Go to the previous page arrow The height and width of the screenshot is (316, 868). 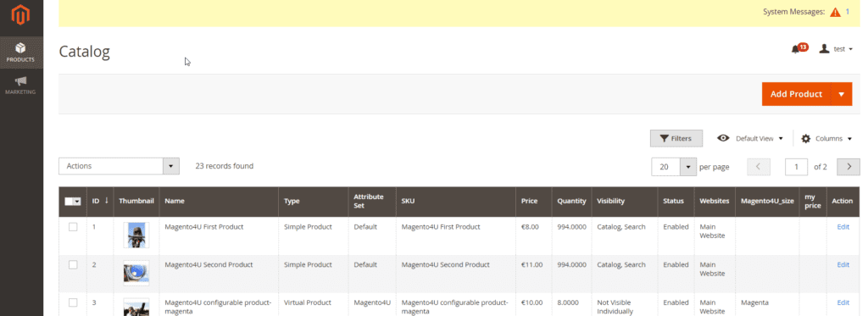pos(759,167)
